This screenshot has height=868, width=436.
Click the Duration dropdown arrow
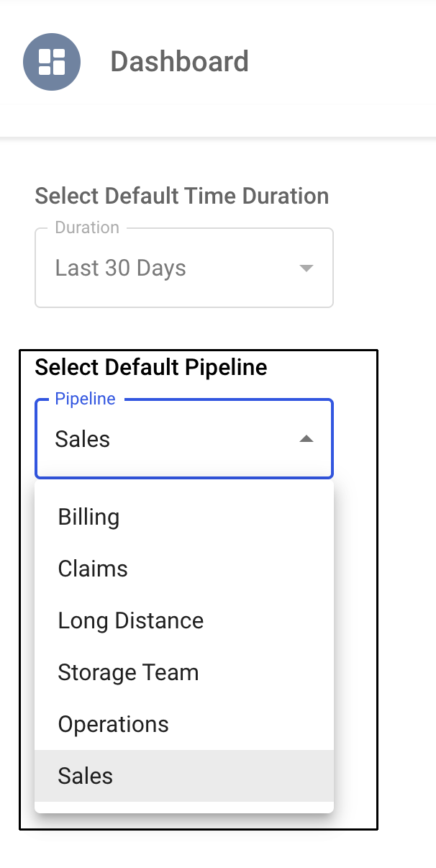pos(306,268)
